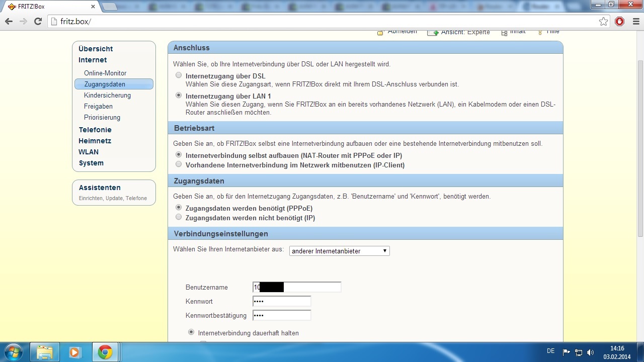Click into the Kennwort field
The height and width of the screenshot is (362, 644).
[x=282, y=301]
